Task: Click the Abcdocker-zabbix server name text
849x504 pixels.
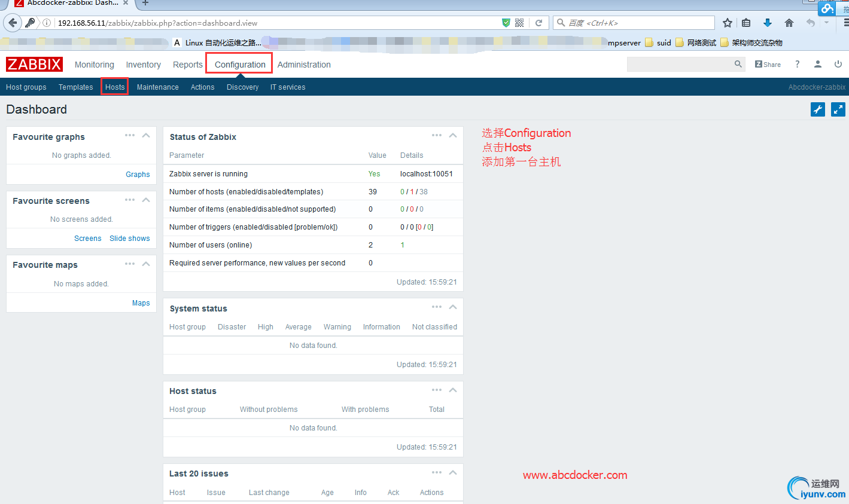Action: click(817, 87)
